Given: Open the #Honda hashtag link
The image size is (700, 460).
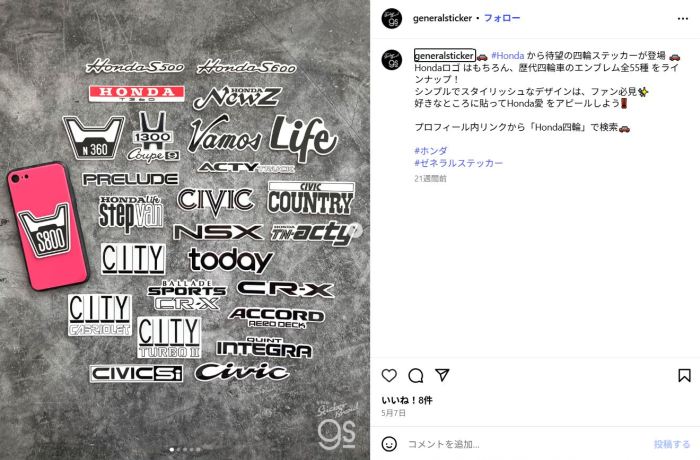Looking at the screenshot, I should (x=508, y=56).
